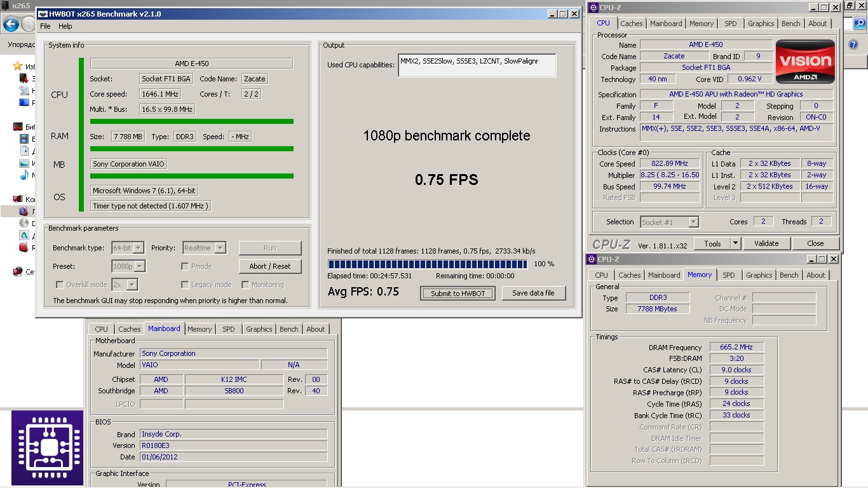
Task: Click the Close button in CPU-Z
Action: tap(815, 243)
